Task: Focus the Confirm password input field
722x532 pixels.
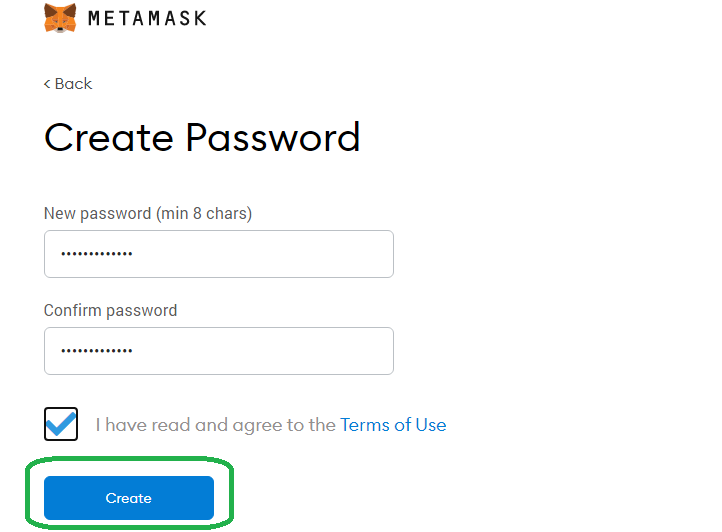Action: click(219, 351)
